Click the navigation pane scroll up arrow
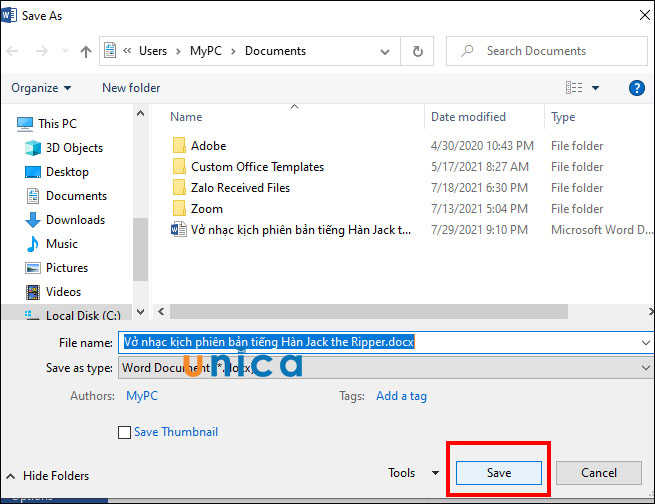Screen dimensions: 655x504 (140, 113)
